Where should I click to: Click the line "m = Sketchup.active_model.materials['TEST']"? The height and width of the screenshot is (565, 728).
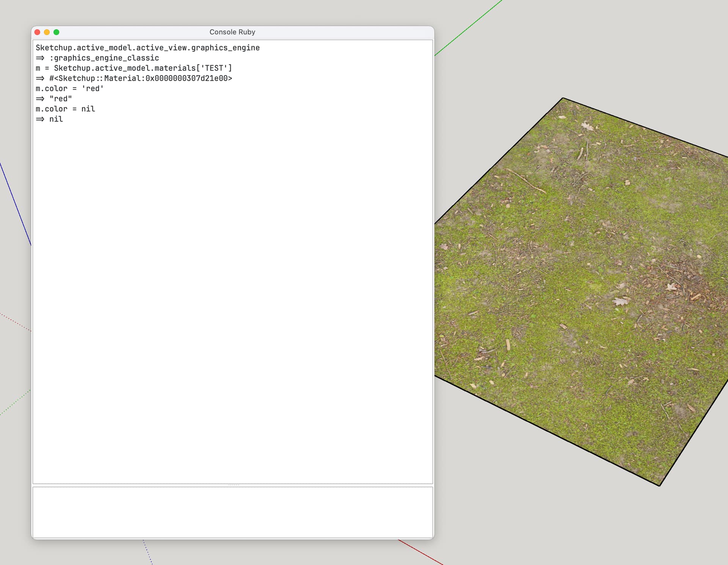click(133, 68)
